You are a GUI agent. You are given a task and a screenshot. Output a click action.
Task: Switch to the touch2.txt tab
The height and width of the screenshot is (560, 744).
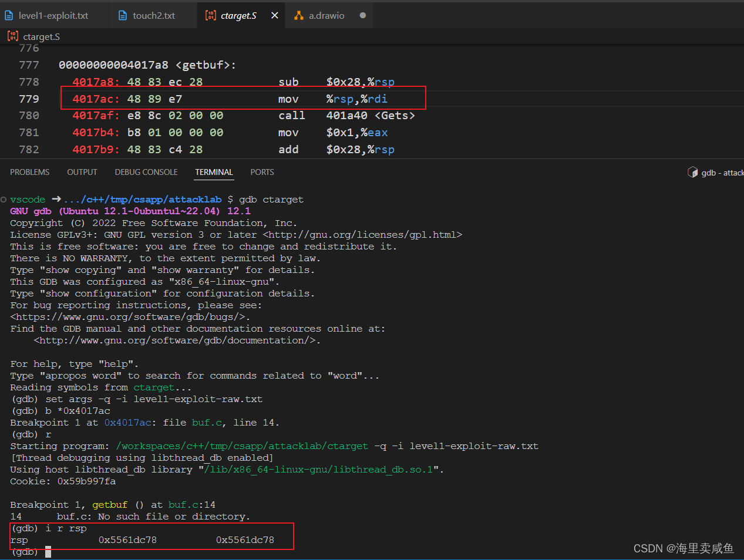(x=153, y=15)
